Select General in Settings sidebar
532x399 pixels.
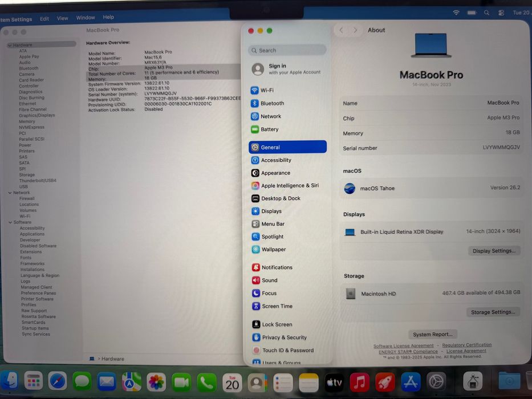click(x=287, y=147)
